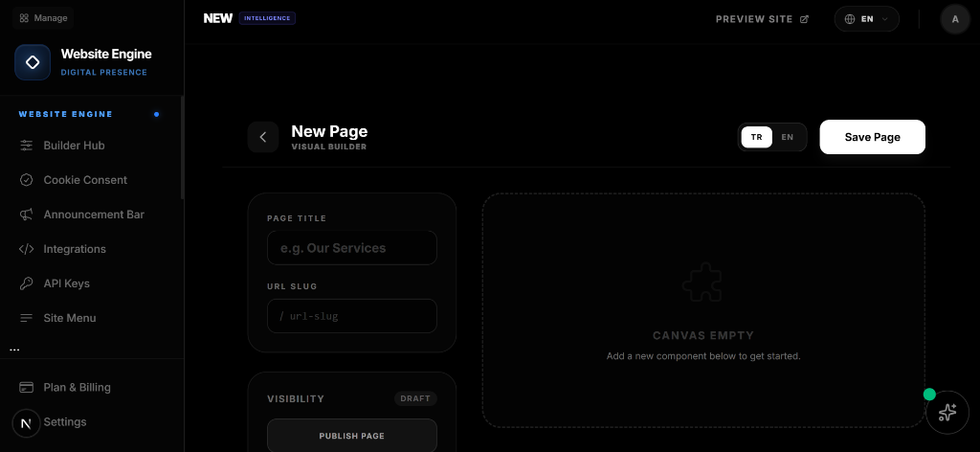Open user avatar A in header

click(955, 19)
